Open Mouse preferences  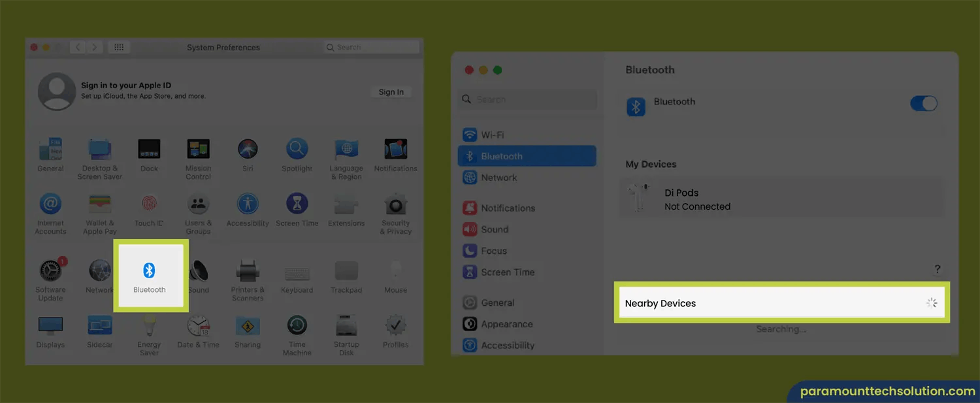coord(395,276)
